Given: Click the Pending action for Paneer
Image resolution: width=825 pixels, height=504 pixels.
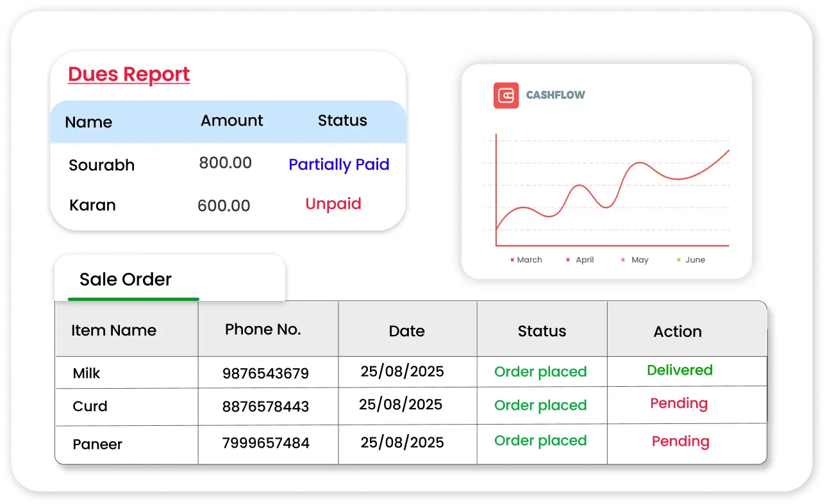Looking at the screenshot, I should pos(680,441).
